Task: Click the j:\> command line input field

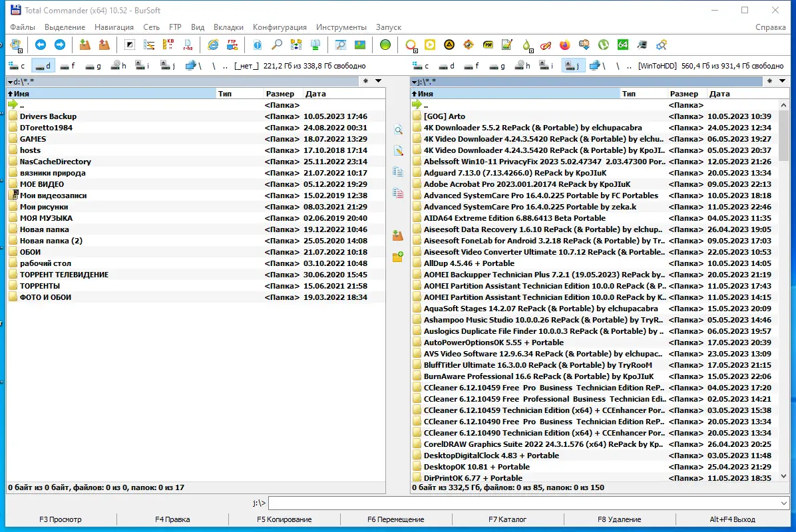Action: pos(523,503)
